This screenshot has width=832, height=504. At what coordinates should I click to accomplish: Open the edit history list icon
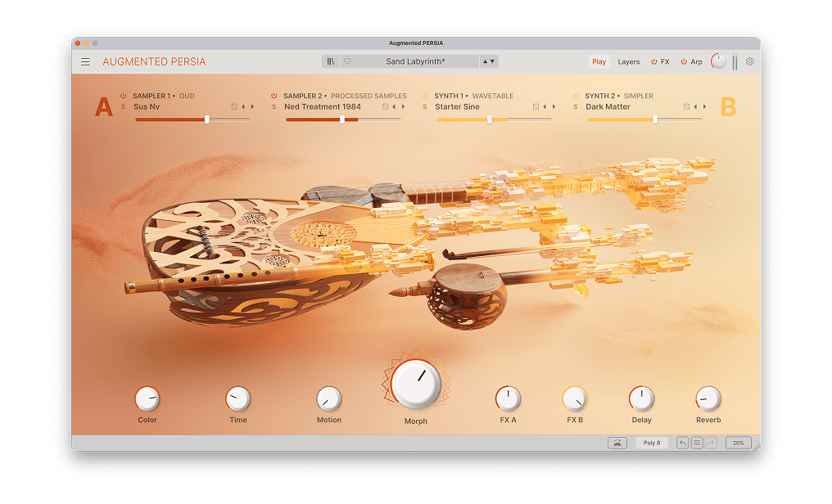click(x=697, y=443)
